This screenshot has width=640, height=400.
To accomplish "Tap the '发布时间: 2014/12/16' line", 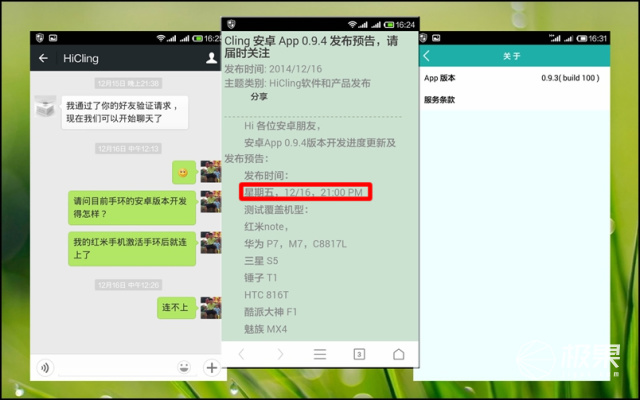I will [x=273, y=69].
